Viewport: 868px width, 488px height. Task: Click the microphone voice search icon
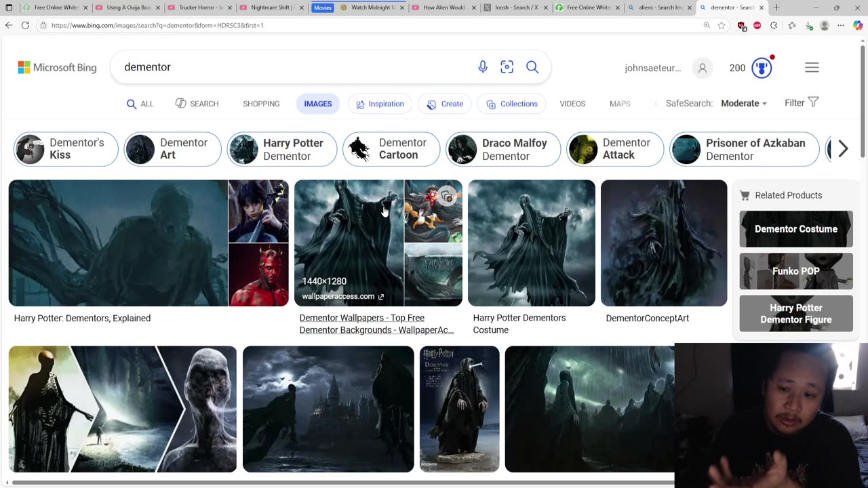click(x=482, y=67)
